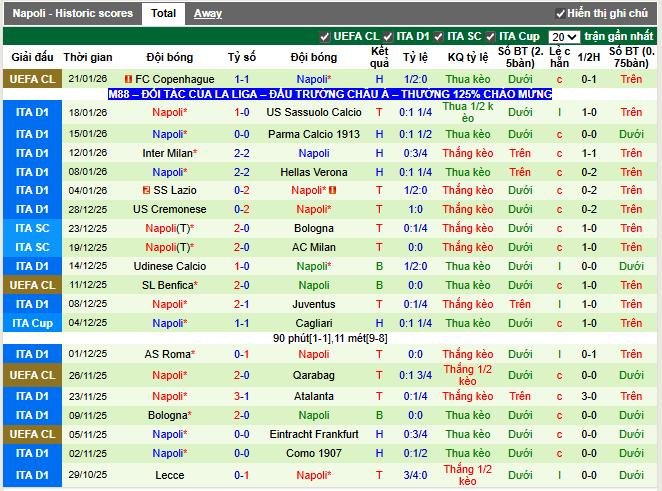Select Qarabag team name

pyautogui.click(x=314, y=375)
